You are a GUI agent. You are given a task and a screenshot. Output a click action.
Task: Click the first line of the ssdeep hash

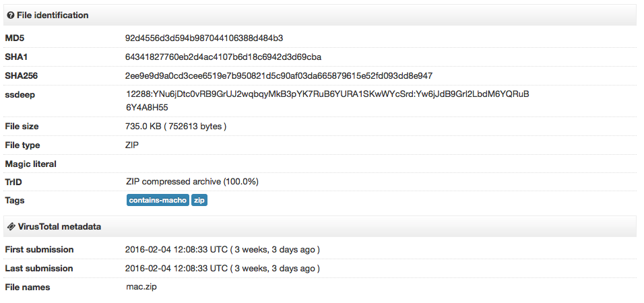coord(327,95)
